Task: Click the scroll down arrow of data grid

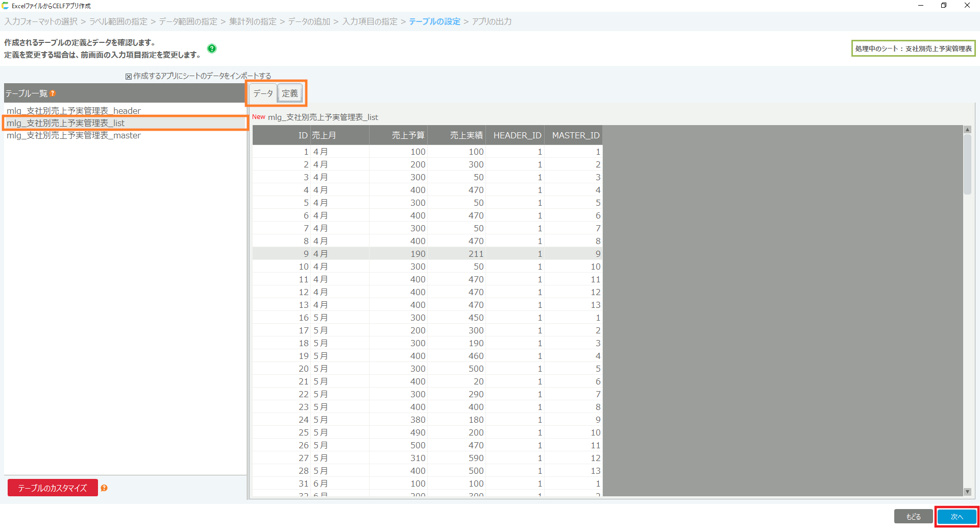Action: (967, 492)
